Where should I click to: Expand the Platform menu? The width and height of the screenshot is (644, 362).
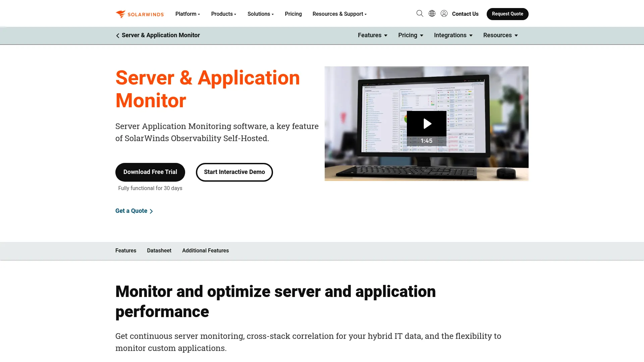pos(187,14)
